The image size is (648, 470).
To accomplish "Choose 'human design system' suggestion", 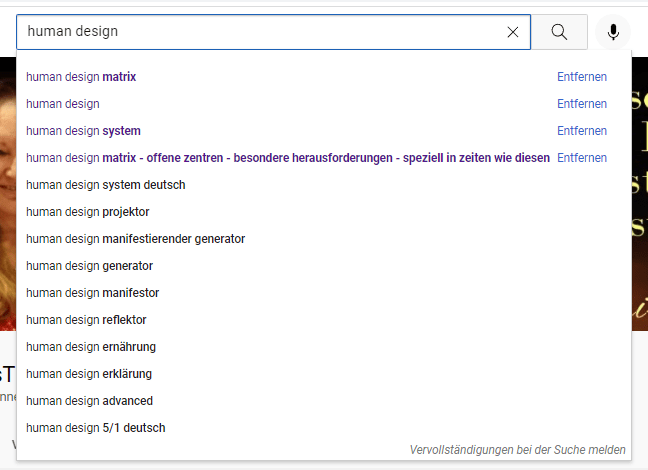I will point(83,131).
